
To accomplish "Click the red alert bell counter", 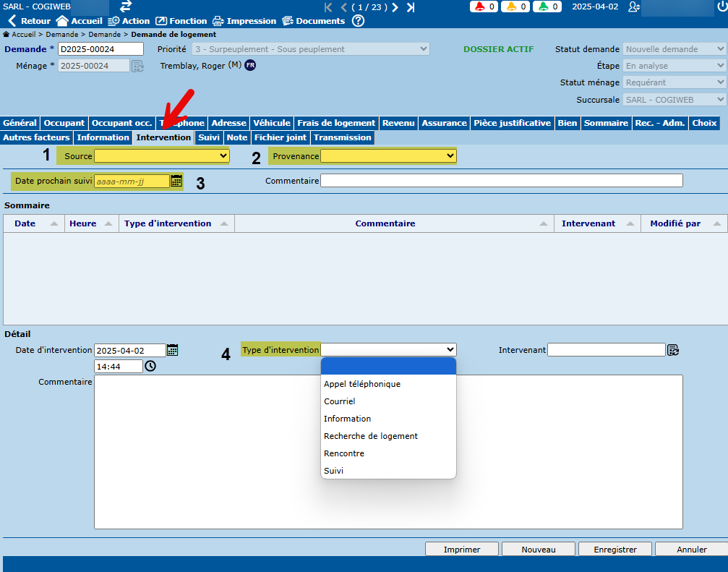I will pyautogui.click(x=484, y=7).
